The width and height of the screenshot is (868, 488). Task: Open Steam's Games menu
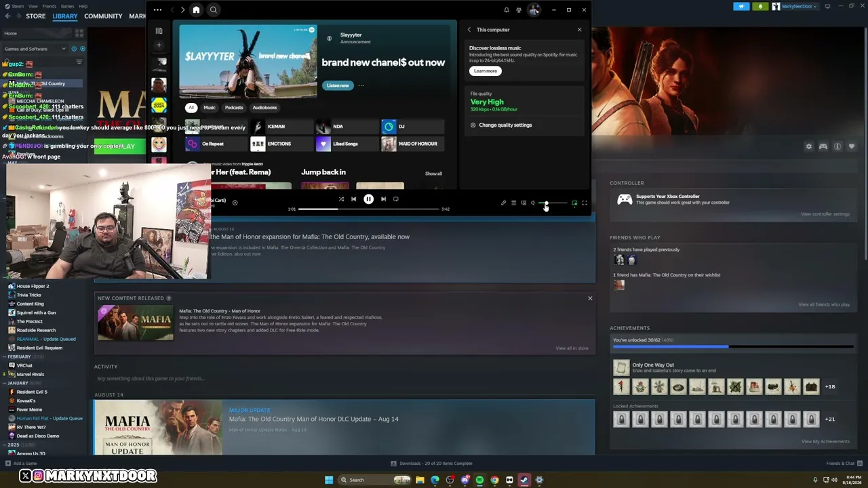(x=67, y=6)
